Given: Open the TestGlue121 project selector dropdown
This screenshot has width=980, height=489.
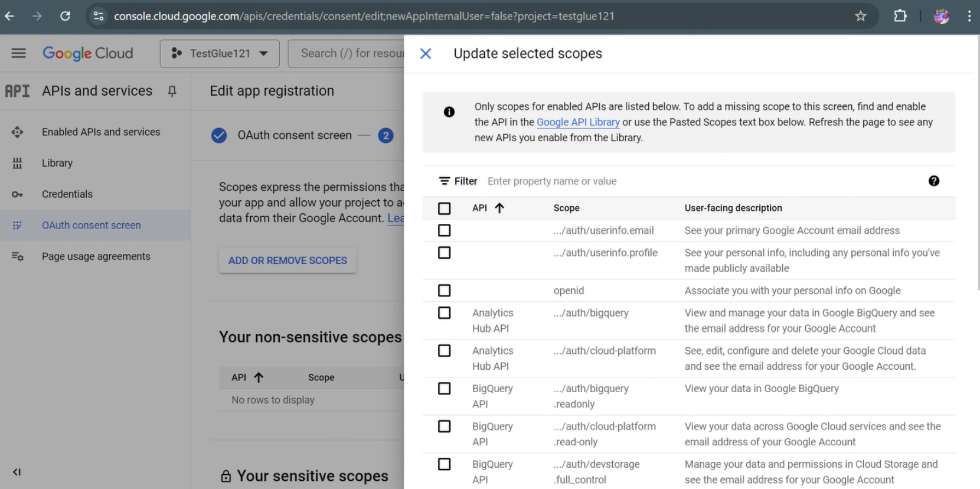Looking at the screenshot, I should point(220,53).
